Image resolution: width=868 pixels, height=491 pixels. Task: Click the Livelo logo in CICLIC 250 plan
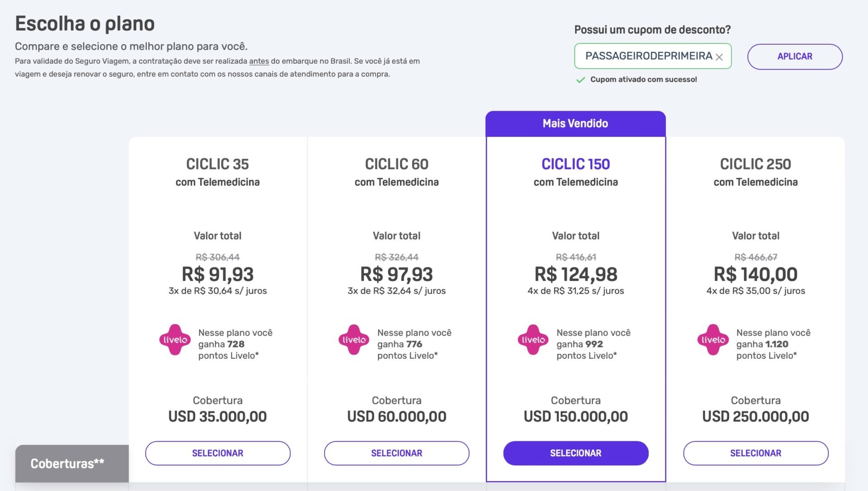(713, 340)
